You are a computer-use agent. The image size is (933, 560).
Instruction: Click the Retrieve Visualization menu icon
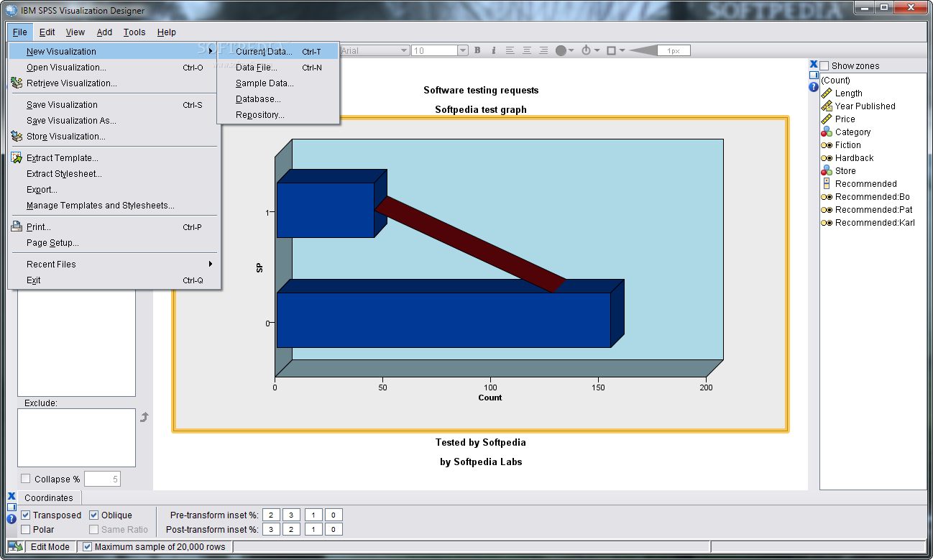[17, 83]
